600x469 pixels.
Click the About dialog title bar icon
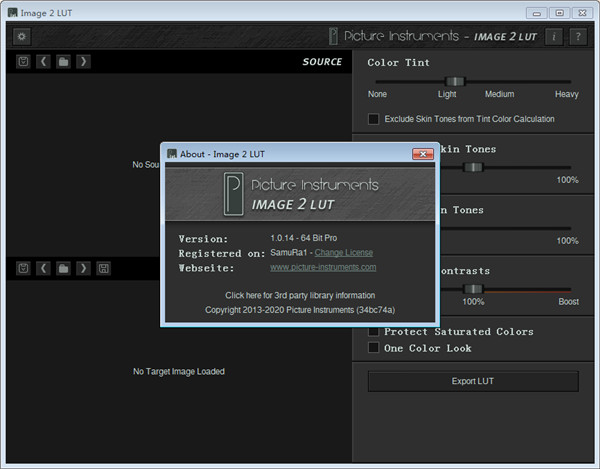[172, 154]
